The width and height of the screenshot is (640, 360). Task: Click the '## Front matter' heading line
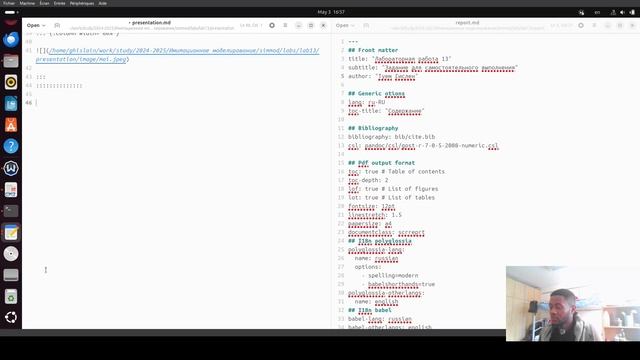coord(373,50)
